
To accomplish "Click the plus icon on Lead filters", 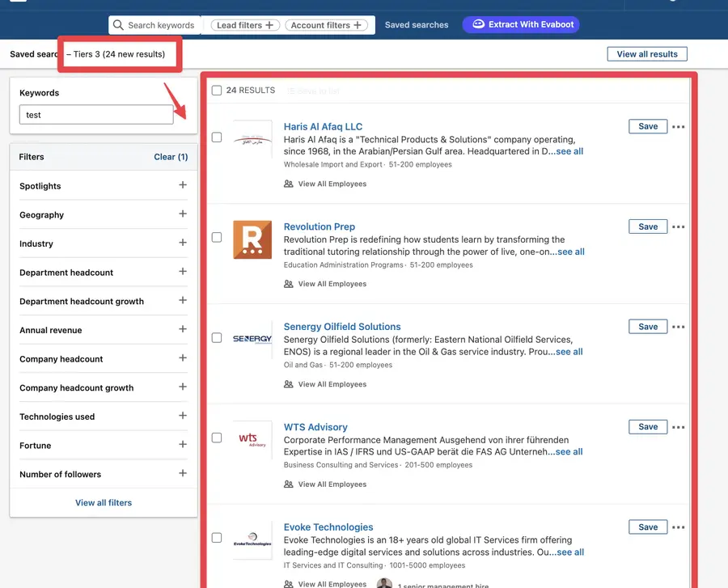I will (269, 24).
